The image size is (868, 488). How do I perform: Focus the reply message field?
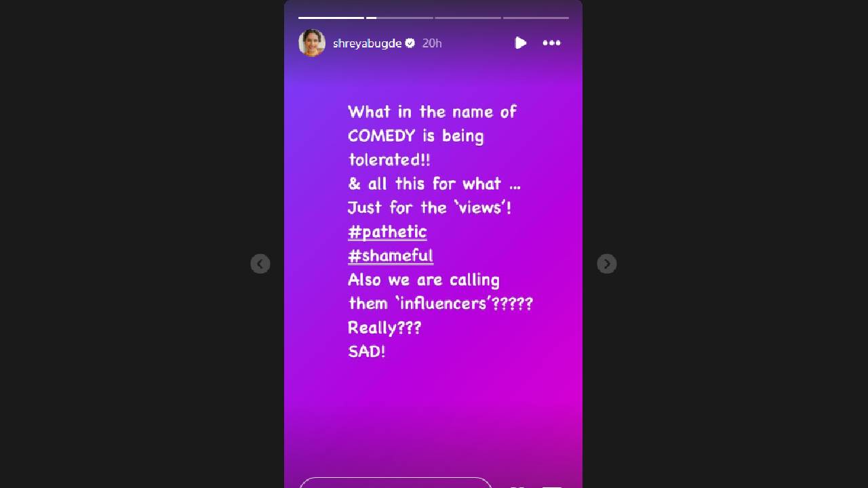395,483
